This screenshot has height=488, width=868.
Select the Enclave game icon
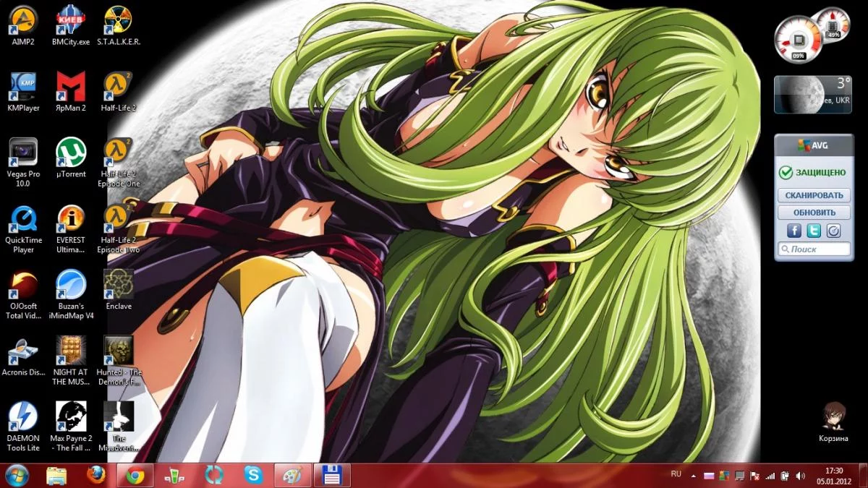119,290
